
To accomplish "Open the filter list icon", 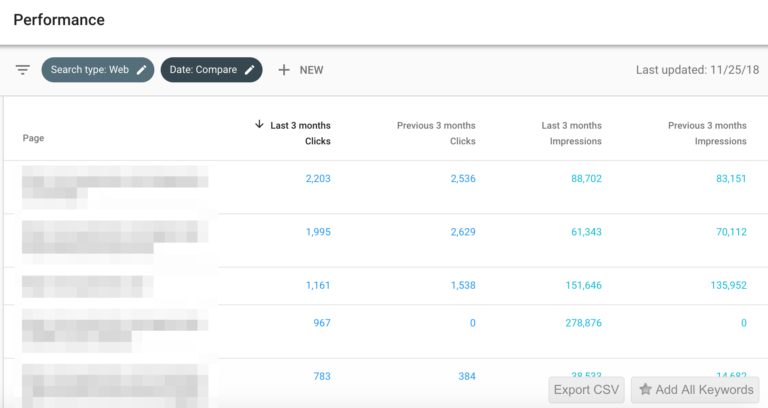I will tap(23, 70).
